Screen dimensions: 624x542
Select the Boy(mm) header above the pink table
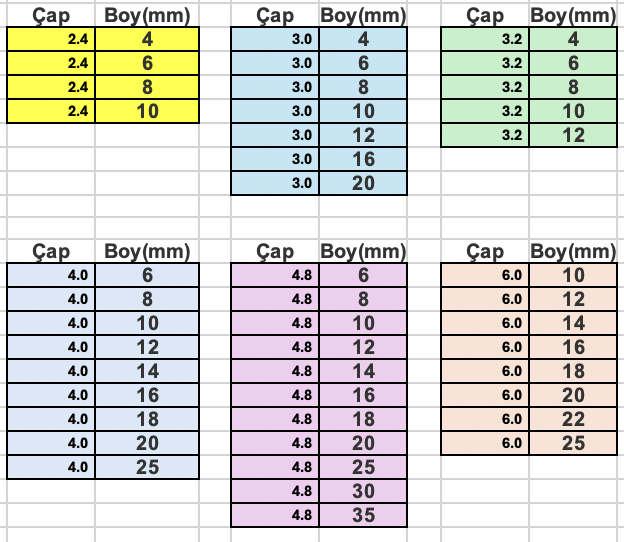click(x=363, y=252)
